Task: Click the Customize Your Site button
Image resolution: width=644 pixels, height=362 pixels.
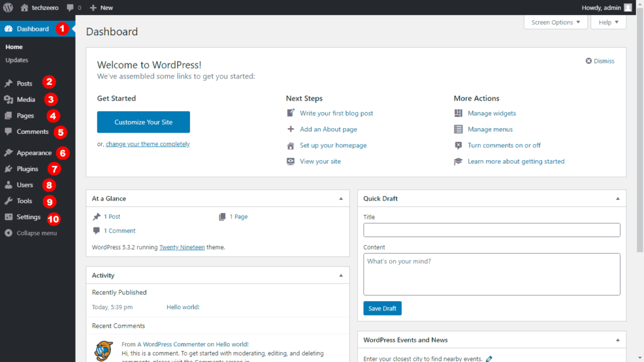Action: [x=143, y=122]
